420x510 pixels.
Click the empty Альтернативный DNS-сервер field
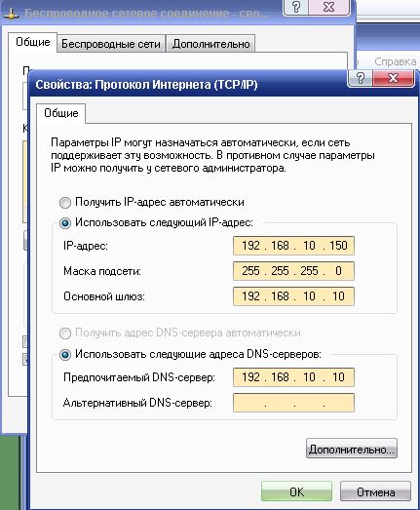[293, 403]
